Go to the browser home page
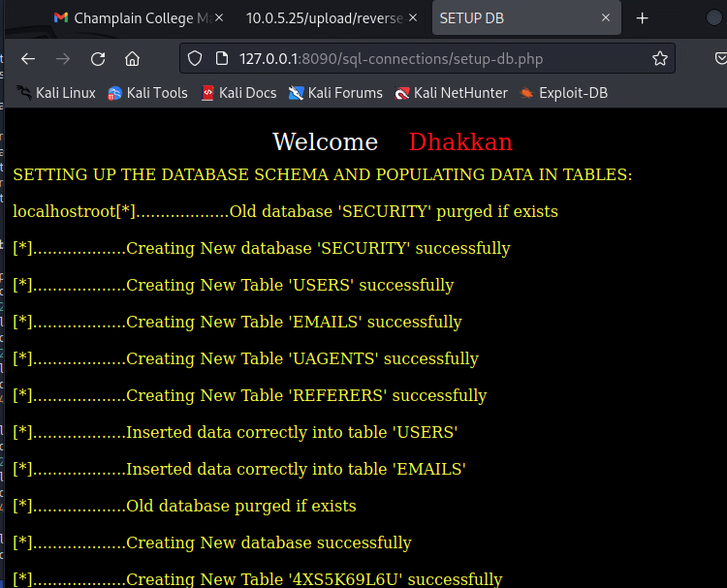This screenshot has width=727, height=588. 133,59
